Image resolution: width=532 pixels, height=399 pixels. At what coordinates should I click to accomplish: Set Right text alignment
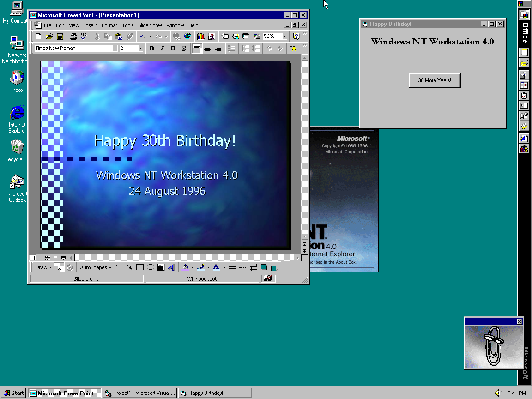click(218, 48)
